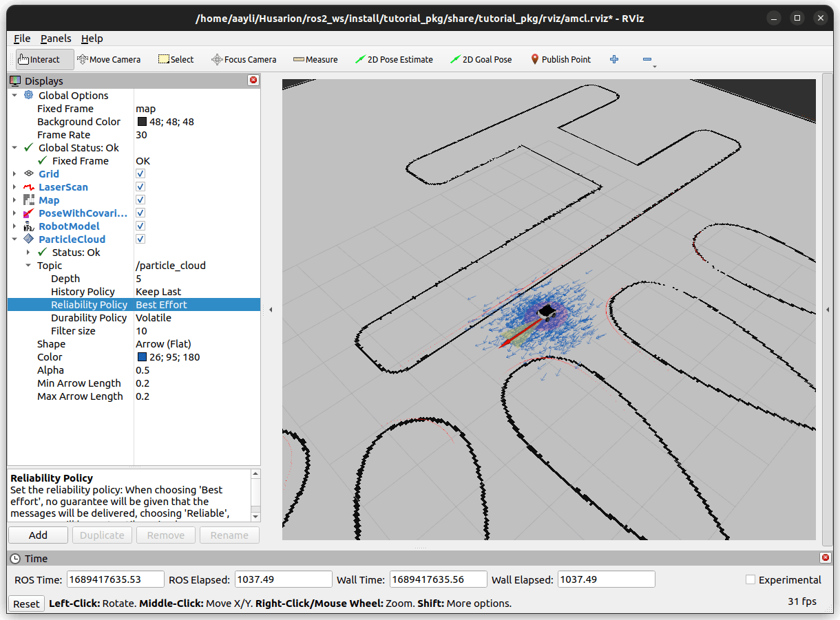Click the blue minus remove-tool icon

[647, 60]
